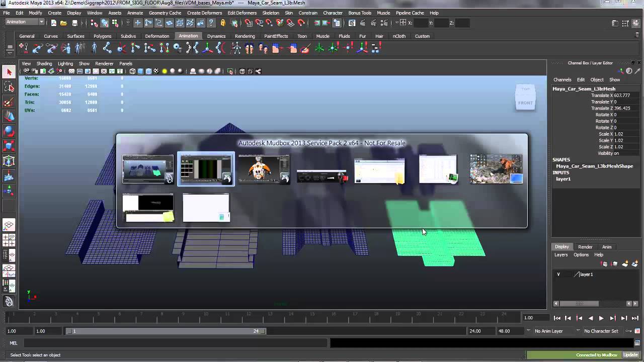
Task: Switch to the Polygons shelf tab
Action: tap(102, 36)
